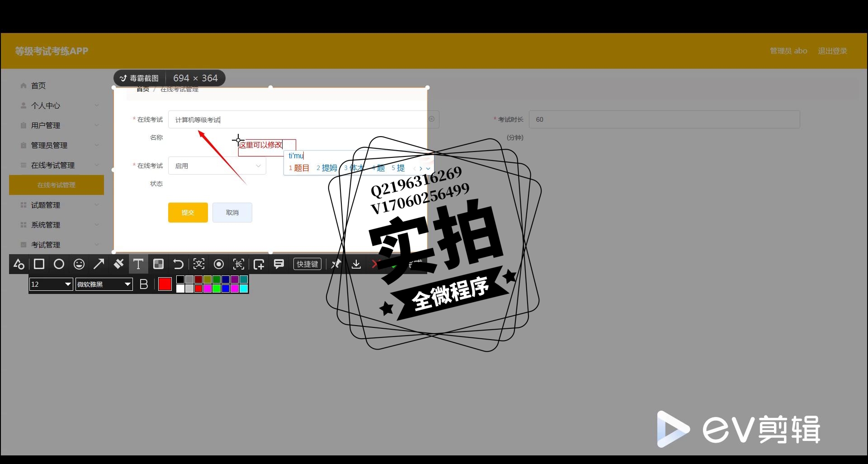Select the mosaic blur tool
Image resolution: width=868 pixels, height=464 pixels.
pos(158,264)
